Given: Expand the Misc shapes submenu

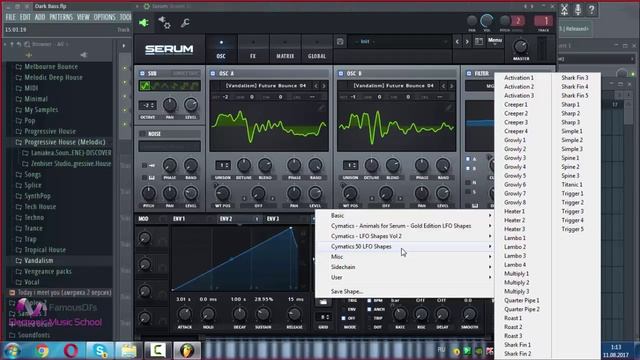Looking at the screenshot, I should pos(404,257).
